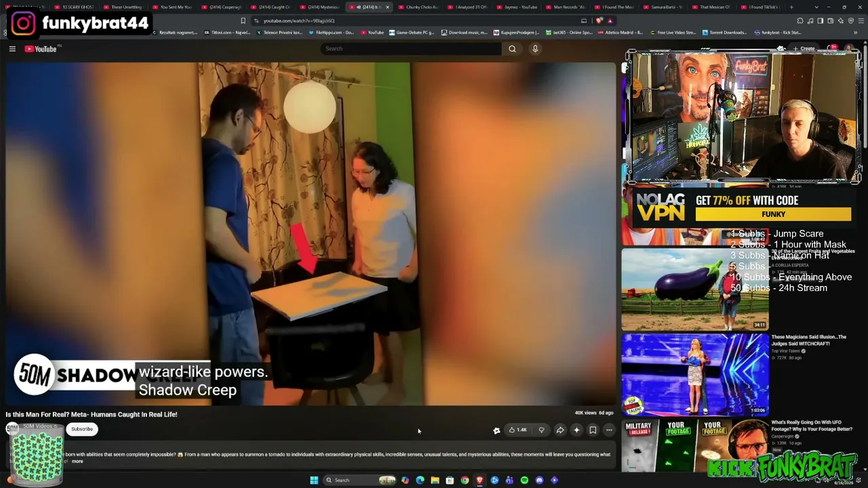Open Discord from the taskbar
Viewport: 868px width, 488px height.
point(539,481)
